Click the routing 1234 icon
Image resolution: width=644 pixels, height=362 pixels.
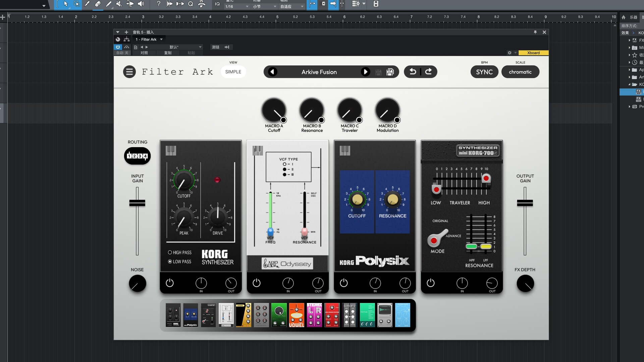[137, 156]
